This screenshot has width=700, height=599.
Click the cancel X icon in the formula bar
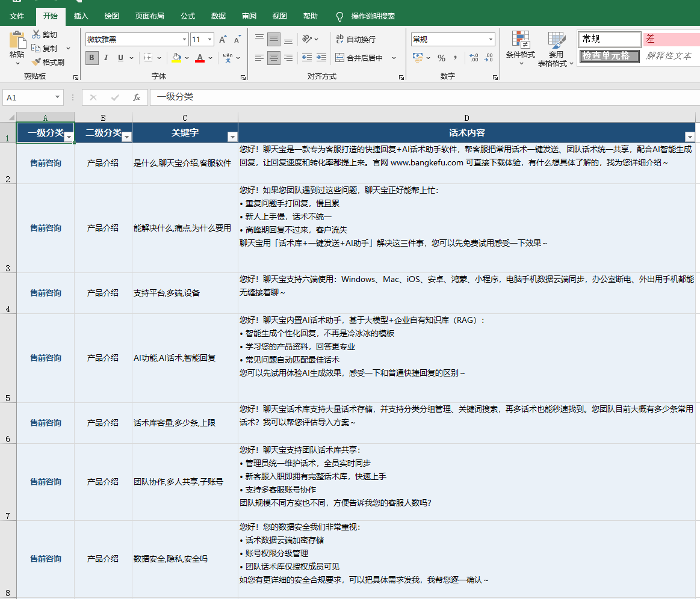(93, 97)
